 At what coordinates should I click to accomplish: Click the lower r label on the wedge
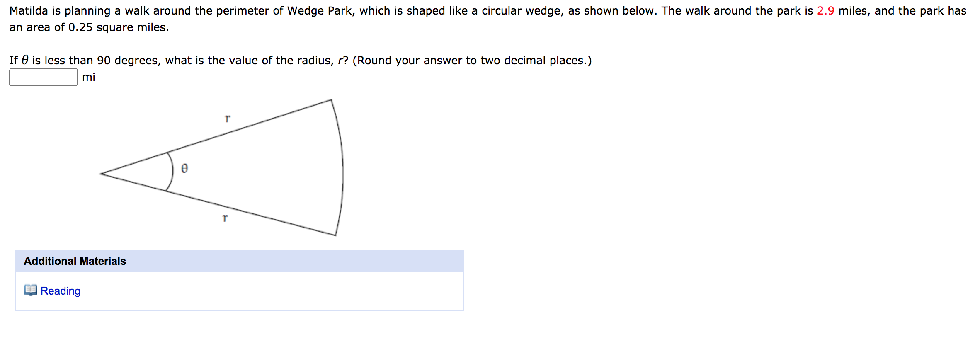tap(225, 218)
